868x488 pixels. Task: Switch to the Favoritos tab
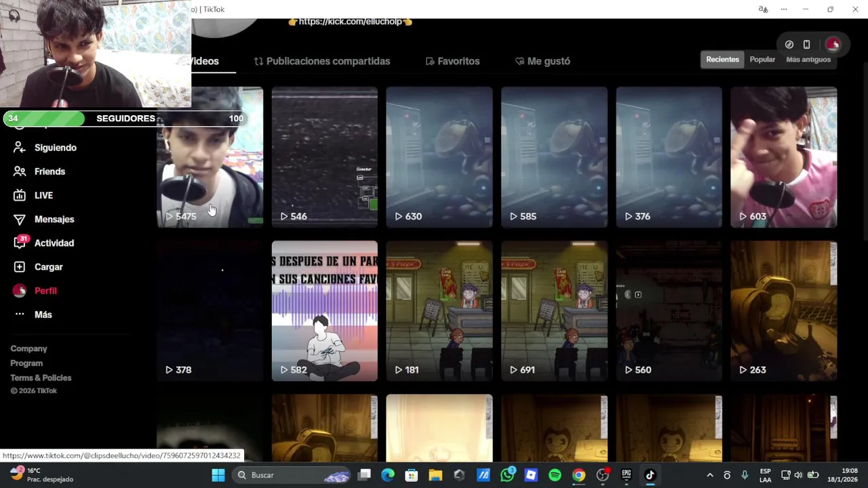452,61
